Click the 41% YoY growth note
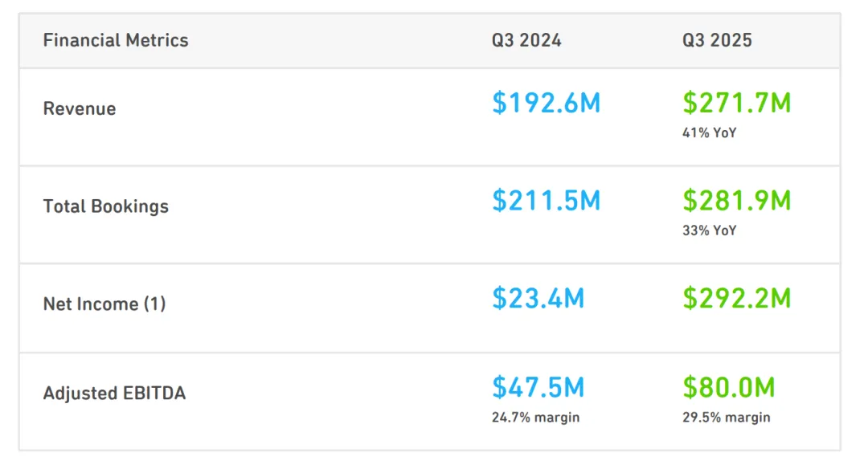This screenshot has height=469, width=868. tap(709, 133)
